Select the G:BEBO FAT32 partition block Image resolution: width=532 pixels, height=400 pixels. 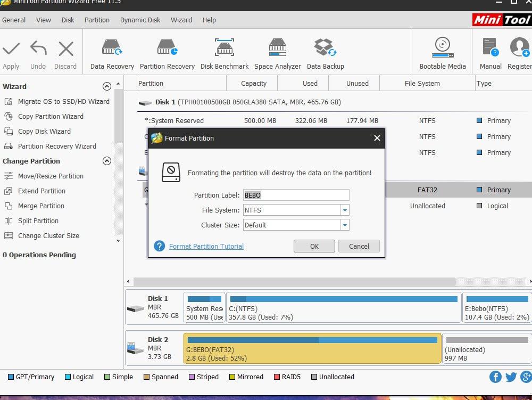312,348
